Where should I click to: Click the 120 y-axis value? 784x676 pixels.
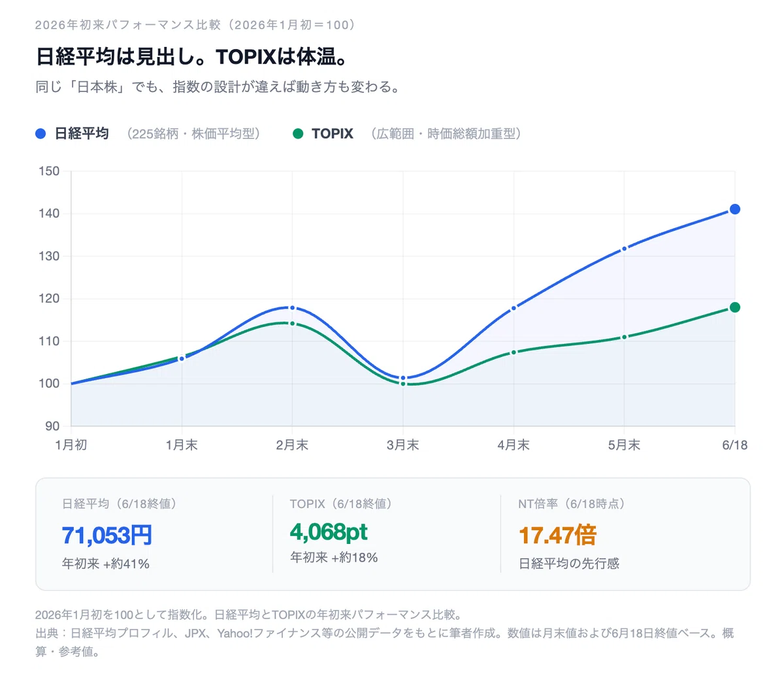[x=49, y=299]
